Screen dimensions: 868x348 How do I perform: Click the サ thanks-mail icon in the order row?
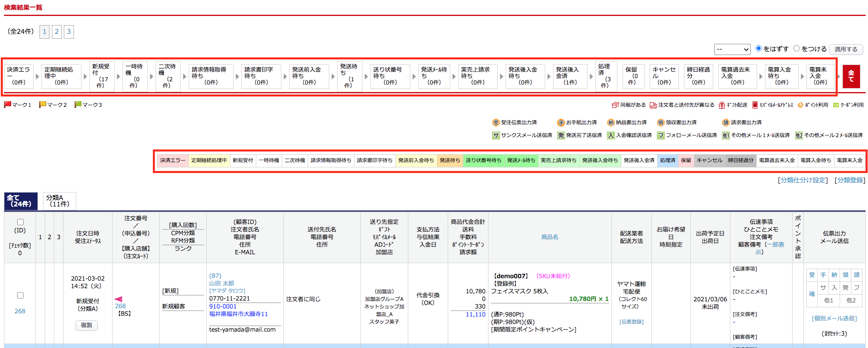(823, 288)
